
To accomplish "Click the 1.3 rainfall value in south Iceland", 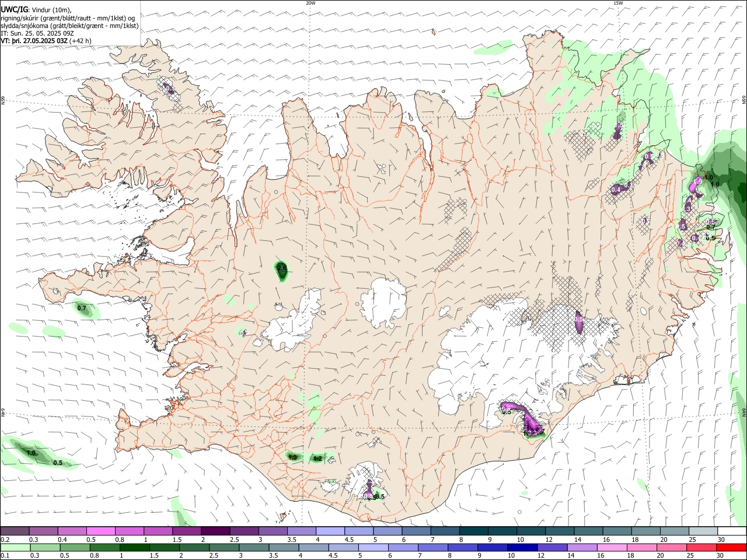I will click(x=293, y=458).
